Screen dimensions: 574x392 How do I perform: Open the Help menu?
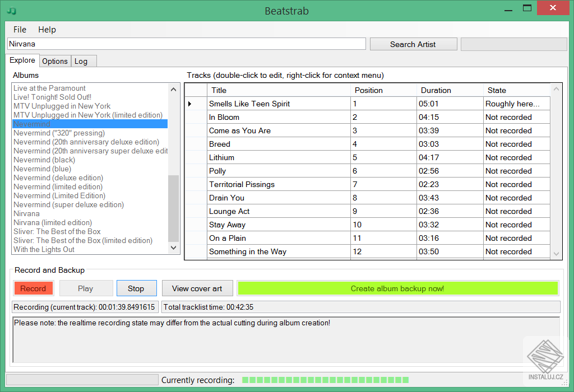pos(47,30)
